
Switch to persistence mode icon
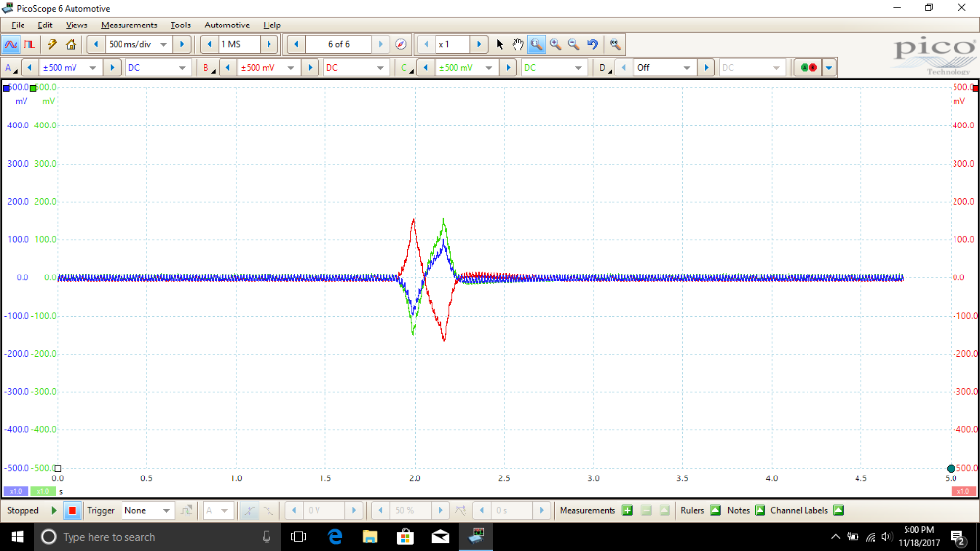[x=29, y=44]
